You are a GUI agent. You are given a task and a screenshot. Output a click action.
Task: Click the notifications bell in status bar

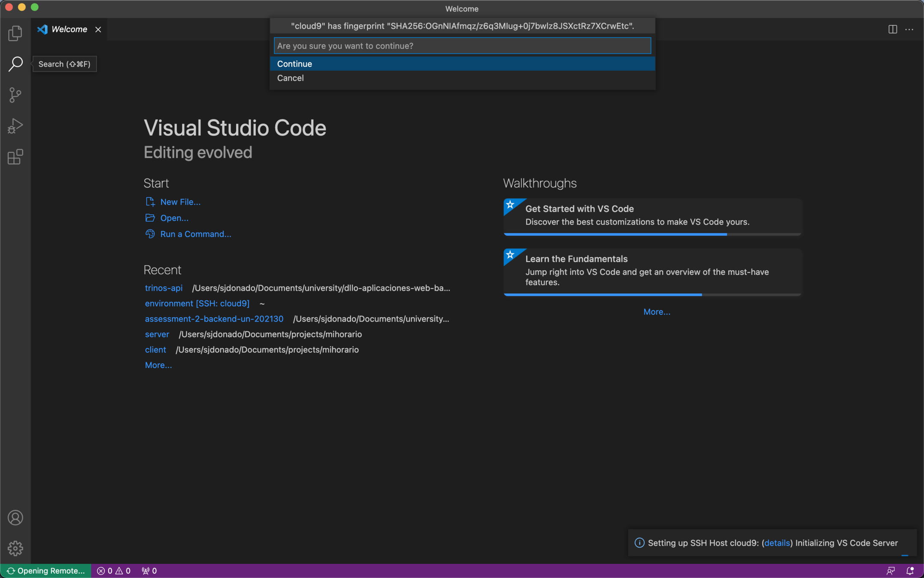[910, 571]
